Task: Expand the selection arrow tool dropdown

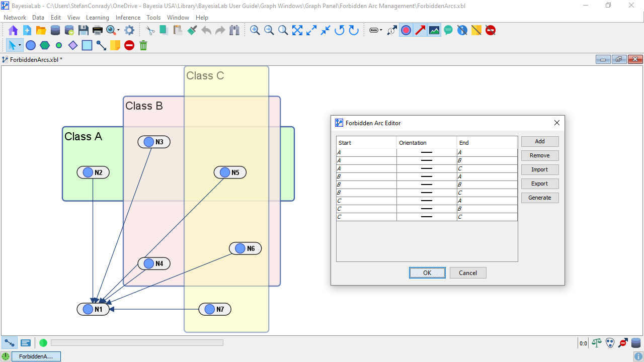Action: click(20, 45)
